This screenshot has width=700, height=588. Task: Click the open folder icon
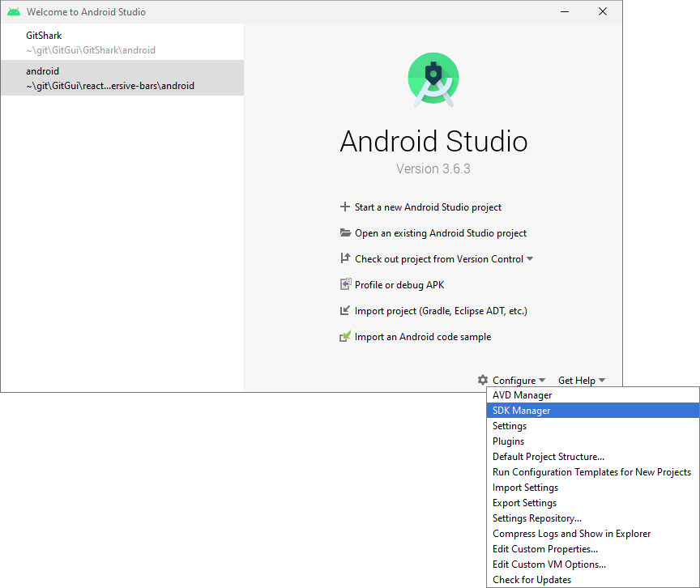coord(345,232)
